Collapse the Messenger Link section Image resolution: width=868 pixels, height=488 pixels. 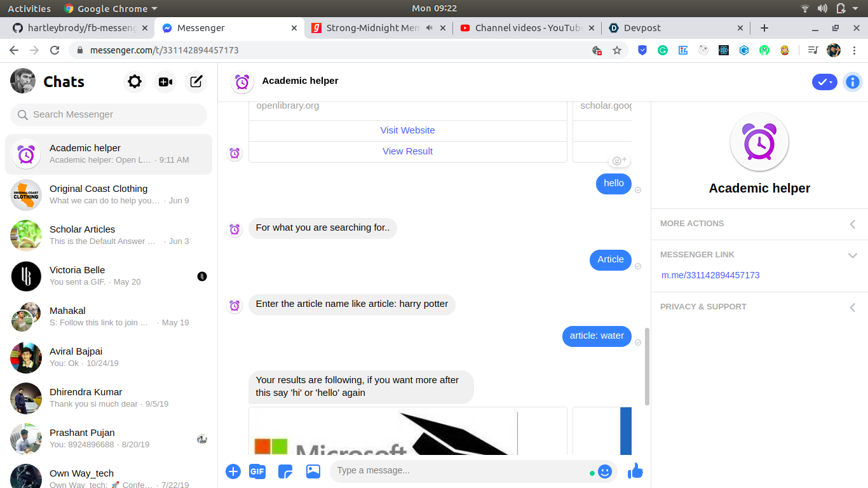coord(759,255)
